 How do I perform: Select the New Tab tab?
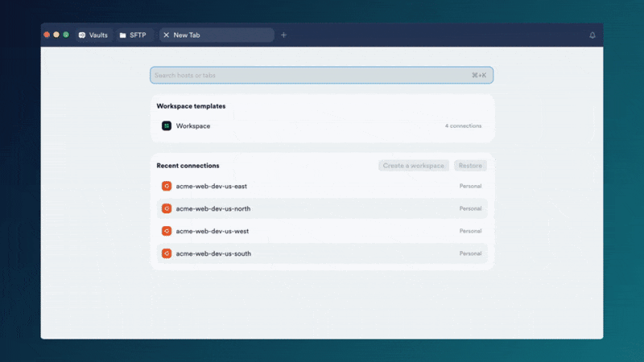(217, 35)
